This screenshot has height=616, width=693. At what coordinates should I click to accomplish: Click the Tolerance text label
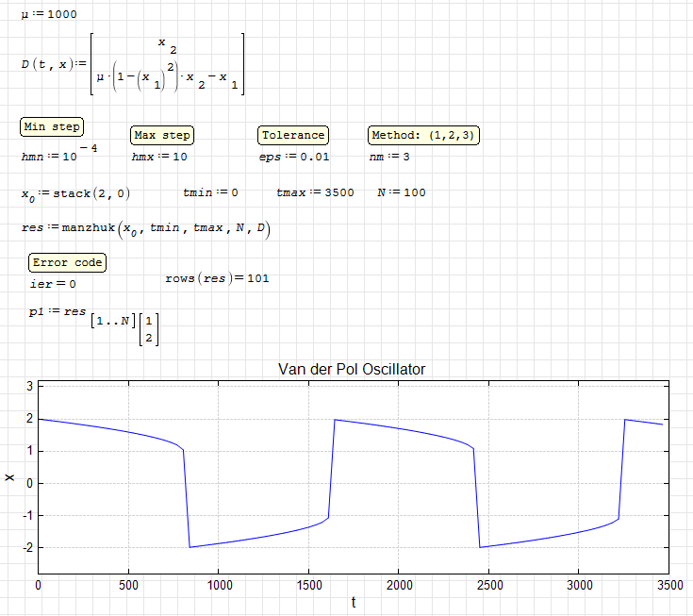tap(293, 136)
